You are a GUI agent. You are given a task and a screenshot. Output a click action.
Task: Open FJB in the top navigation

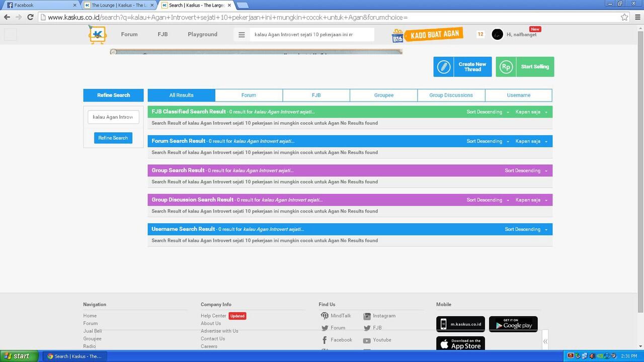pos(163,34)
